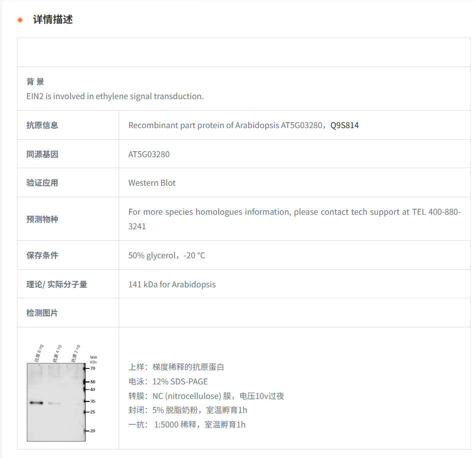Click the EIN2 ethylene signal transduction description
Image resolution: width=476 pixels, height=459 pixels.
[x=115, y=96]
